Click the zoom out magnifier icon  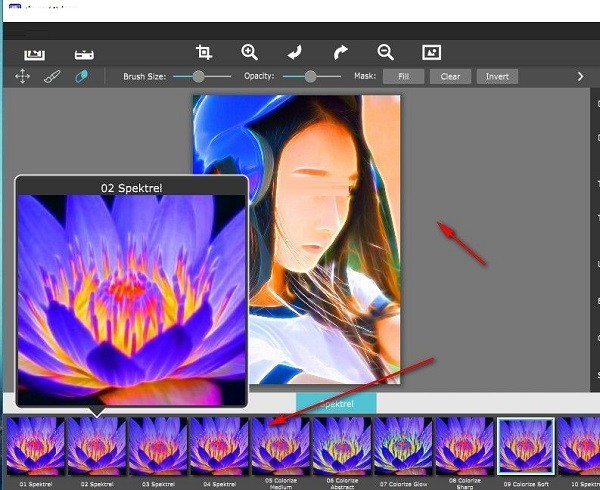pos(385,52)
